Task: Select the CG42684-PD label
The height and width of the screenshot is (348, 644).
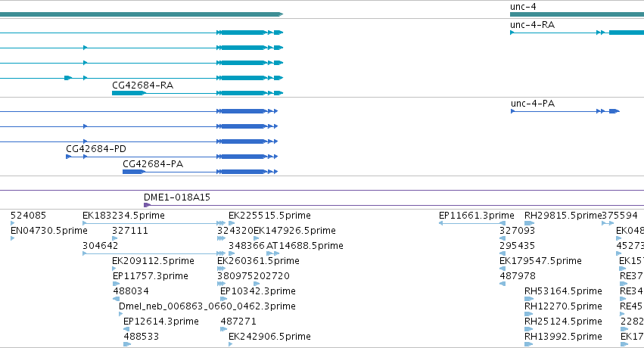Action: coord(96,149)
